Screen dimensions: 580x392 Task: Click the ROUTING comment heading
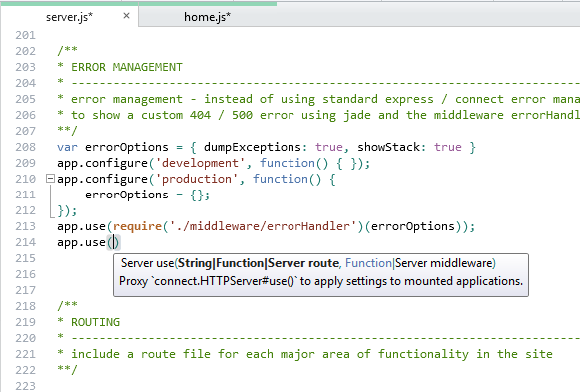click(x=95, y=322)
